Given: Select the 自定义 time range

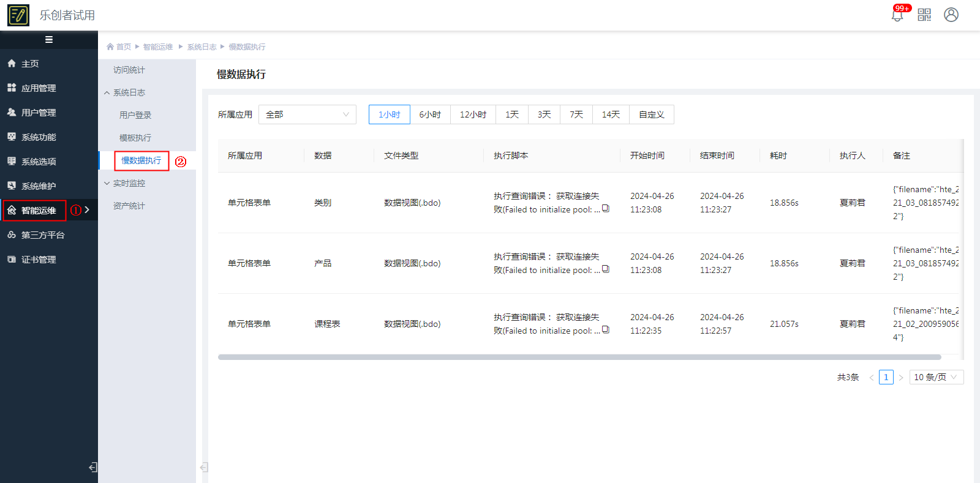Looking at the screenshot, I should point(651,114).
